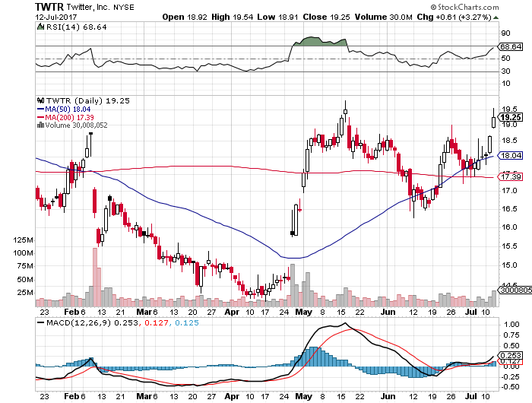Screen dimensions: 532x403
Task: Click the RSI(14) 68.64 label
Action: 76,27
